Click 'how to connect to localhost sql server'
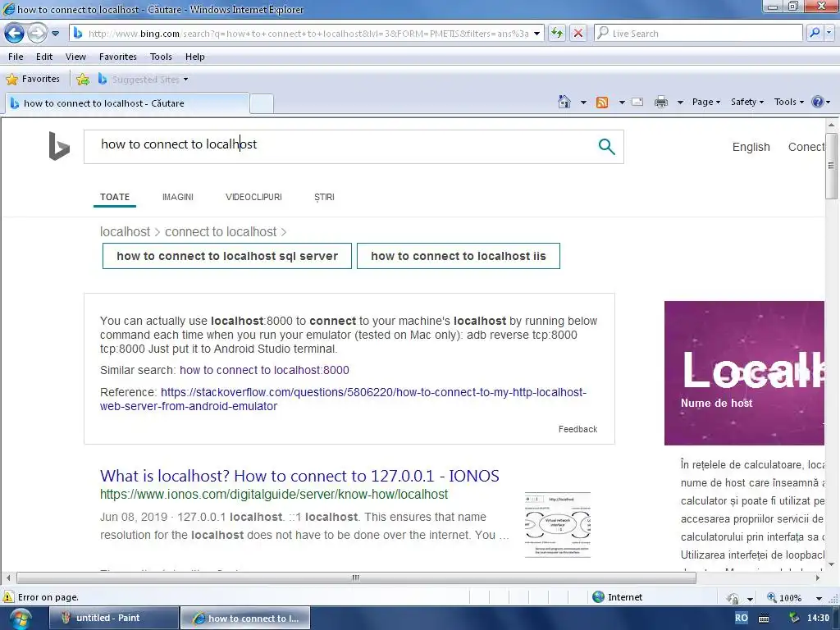 (x=227, y=256)
